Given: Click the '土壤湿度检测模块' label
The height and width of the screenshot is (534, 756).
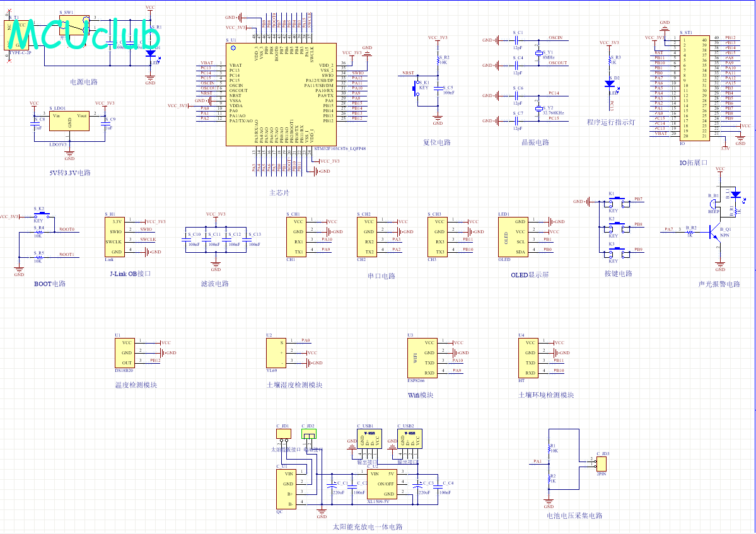Looking at the screenshot, I should (294, 385).
